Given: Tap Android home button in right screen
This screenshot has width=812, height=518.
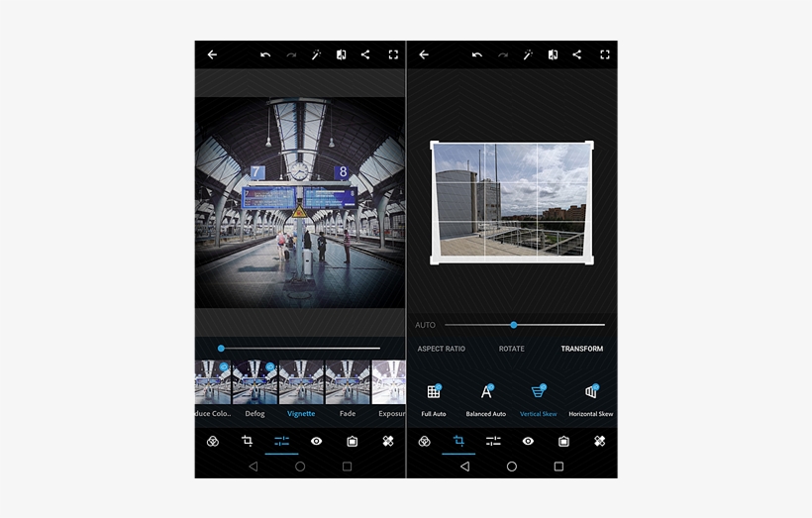Looking at the screenshot, I should coord(512,466).
